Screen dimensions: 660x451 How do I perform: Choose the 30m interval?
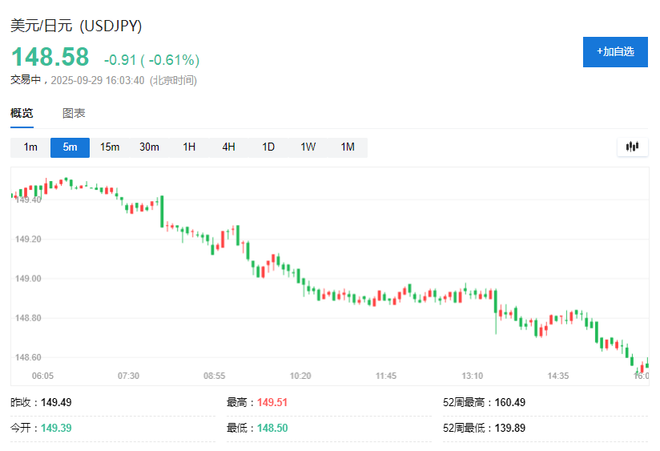click(149, 147)
